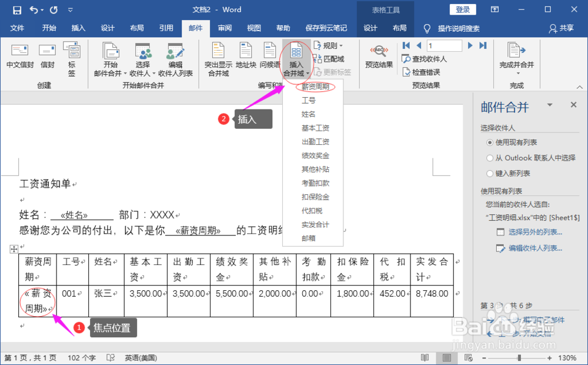The width and height of the screenshot is (588, 365).
Task: Click the 登录 sign-in button
Action: coord(463,10)
